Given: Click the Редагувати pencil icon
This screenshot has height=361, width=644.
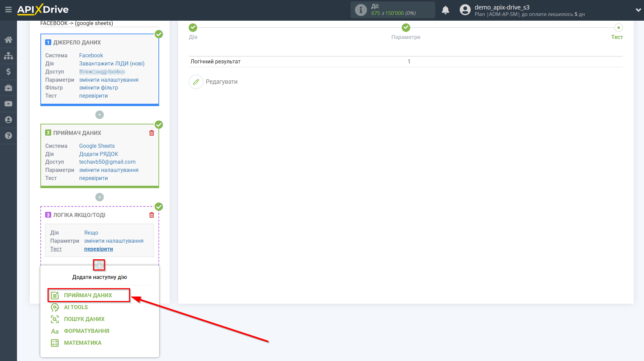Looking at the screenshot, I should pyautogui.click(x=196, y=82).
